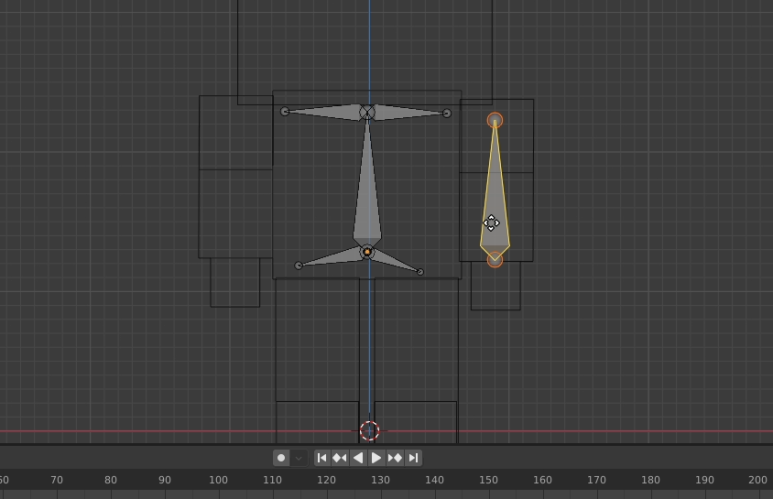Select the orange-dotted hip joint at the spine base
The width and height of the screenshot is (773, 499).
[367, 252]
